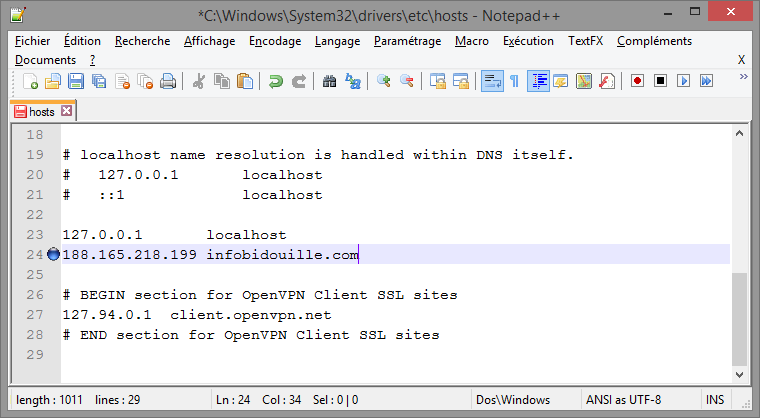Open Find with the binoculars icon
The height and width of the screenshot is (418, 760).
[x=330, y=81]
